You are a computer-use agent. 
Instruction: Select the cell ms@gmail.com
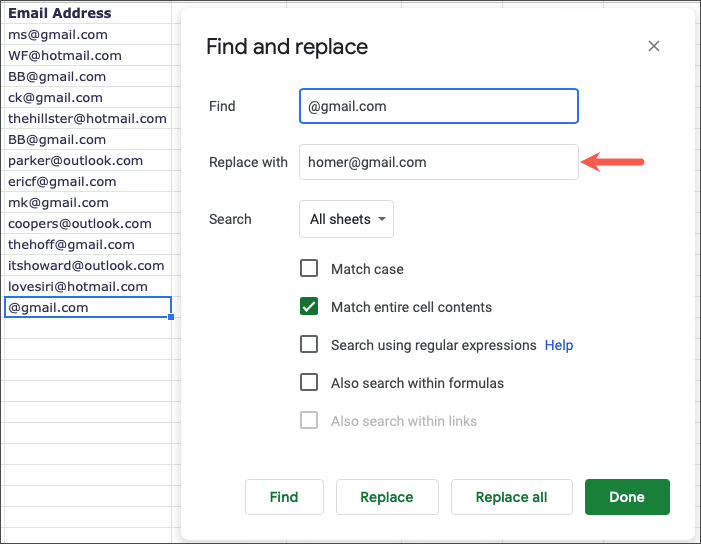[58, 34]
